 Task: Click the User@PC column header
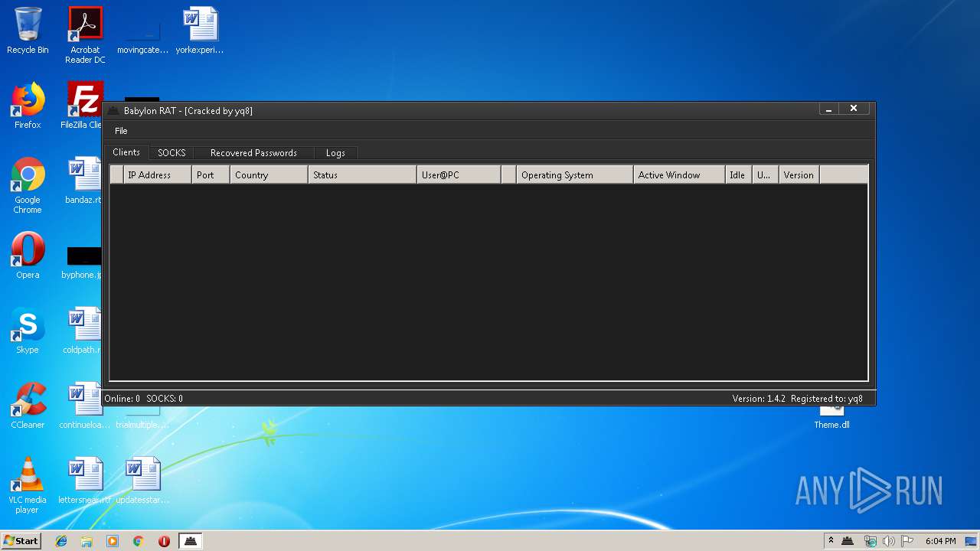[x=459, y=175]
